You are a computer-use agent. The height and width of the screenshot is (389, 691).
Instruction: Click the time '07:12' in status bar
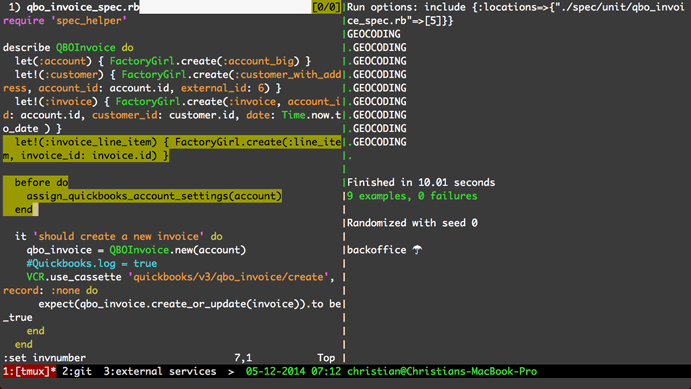326,371
